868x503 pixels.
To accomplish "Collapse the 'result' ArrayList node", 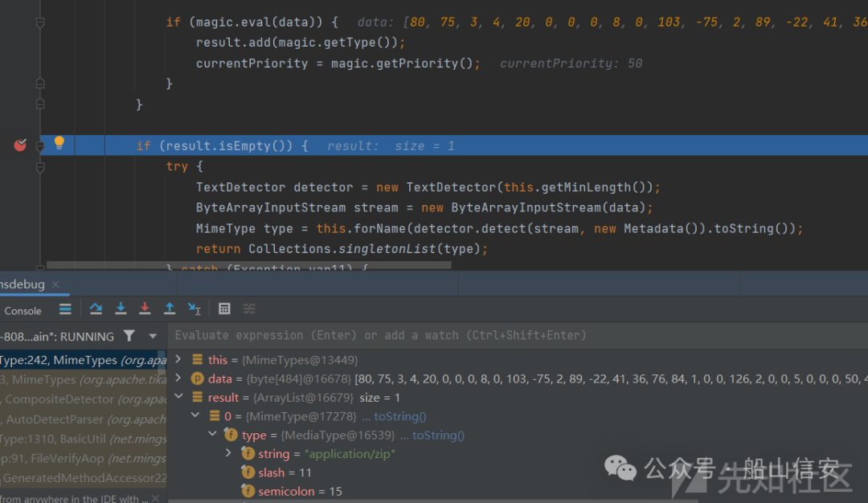I will point(178,397).
